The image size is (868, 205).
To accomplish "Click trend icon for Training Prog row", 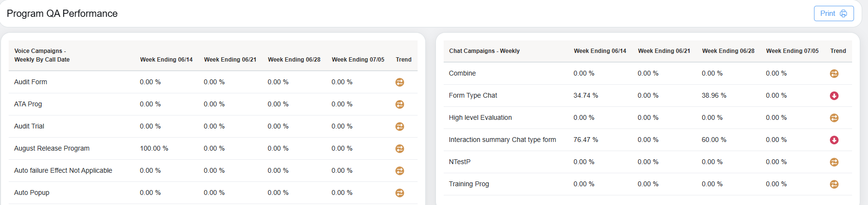I will click(x=834, y=184).
